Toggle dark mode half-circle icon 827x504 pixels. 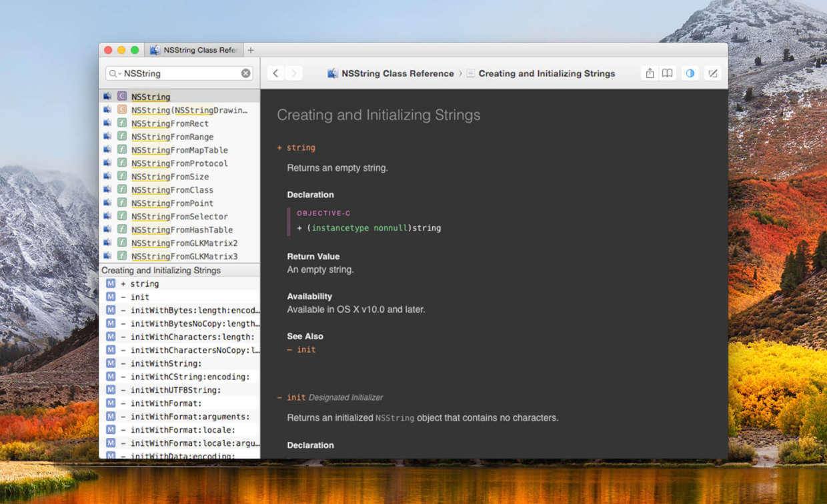coord(690,73)
